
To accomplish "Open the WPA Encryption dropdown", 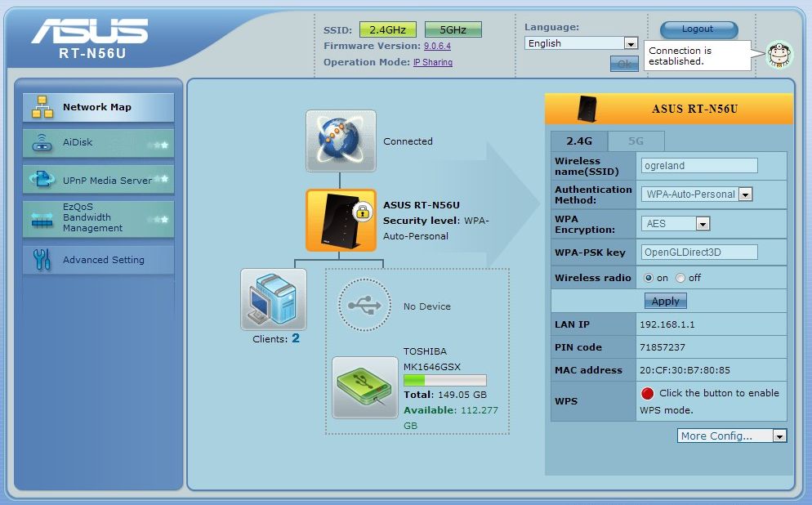I will point(702,223).
